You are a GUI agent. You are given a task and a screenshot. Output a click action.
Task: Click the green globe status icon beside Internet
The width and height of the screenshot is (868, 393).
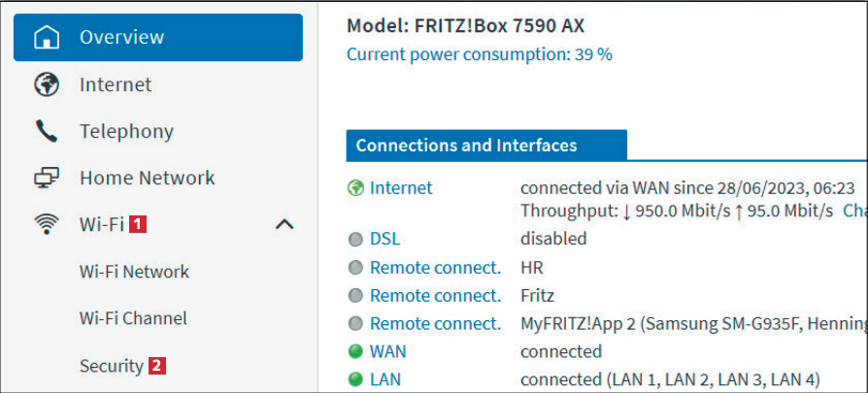pos(355,188)
